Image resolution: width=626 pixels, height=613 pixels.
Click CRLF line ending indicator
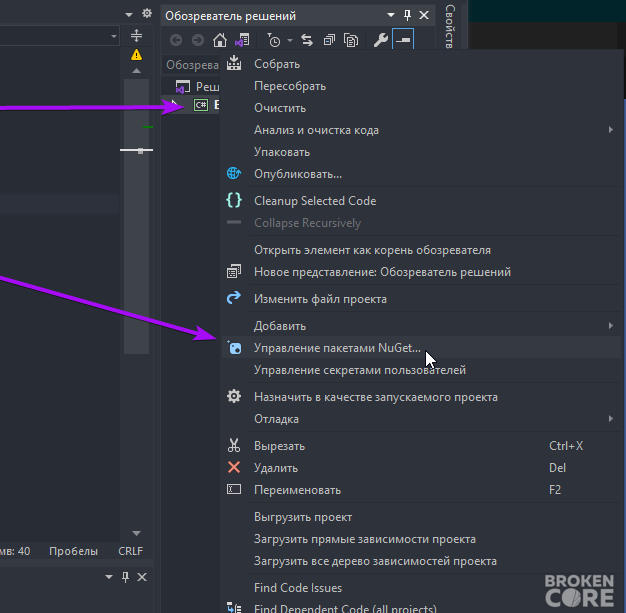131,551
